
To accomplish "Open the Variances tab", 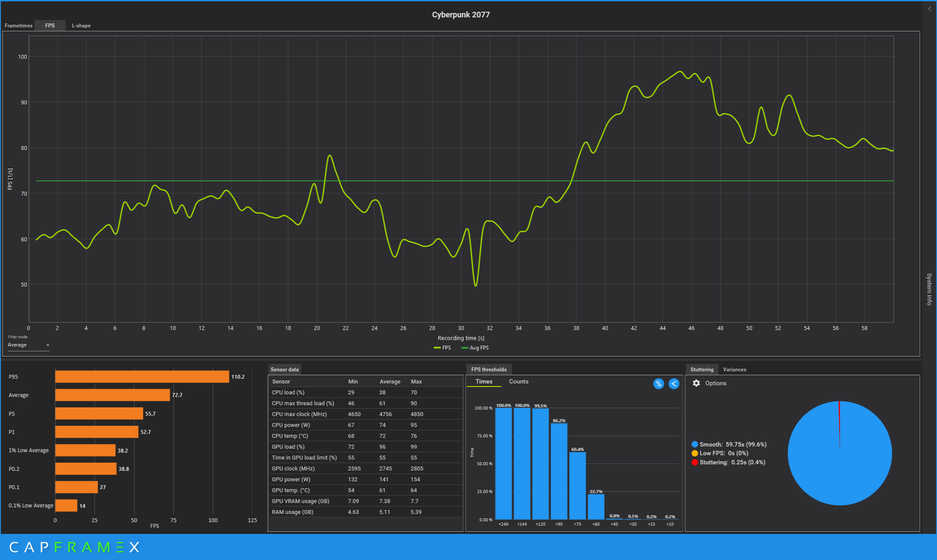I will coord(734,370).
